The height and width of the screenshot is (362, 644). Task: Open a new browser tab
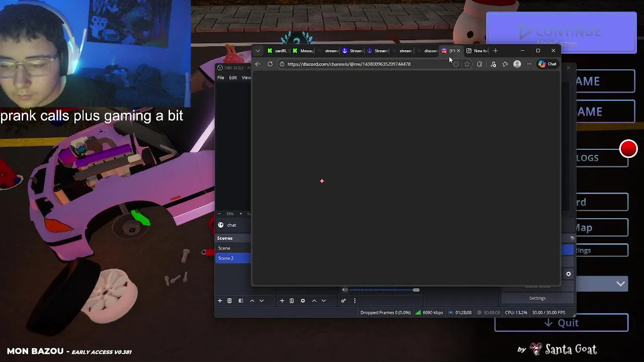pyautogui.click(x=496, y=50)
